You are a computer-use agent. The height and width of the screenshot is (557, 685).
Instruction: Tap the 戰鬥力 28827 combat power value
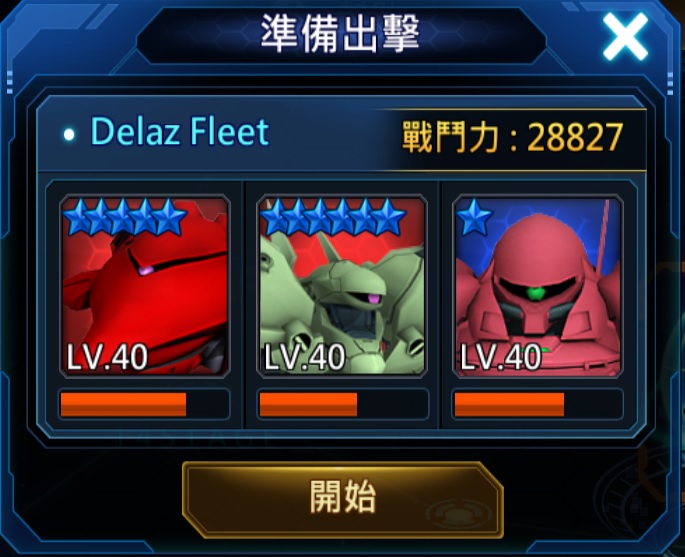point(512,137)
